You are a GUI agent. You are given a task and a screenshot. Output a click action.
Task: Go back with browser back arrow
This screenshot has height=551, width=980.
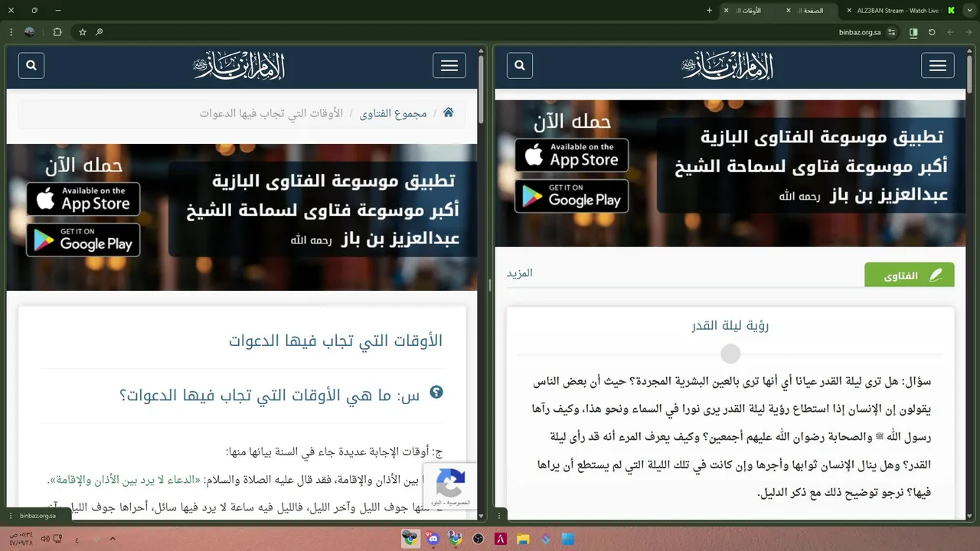click(969, 32)
